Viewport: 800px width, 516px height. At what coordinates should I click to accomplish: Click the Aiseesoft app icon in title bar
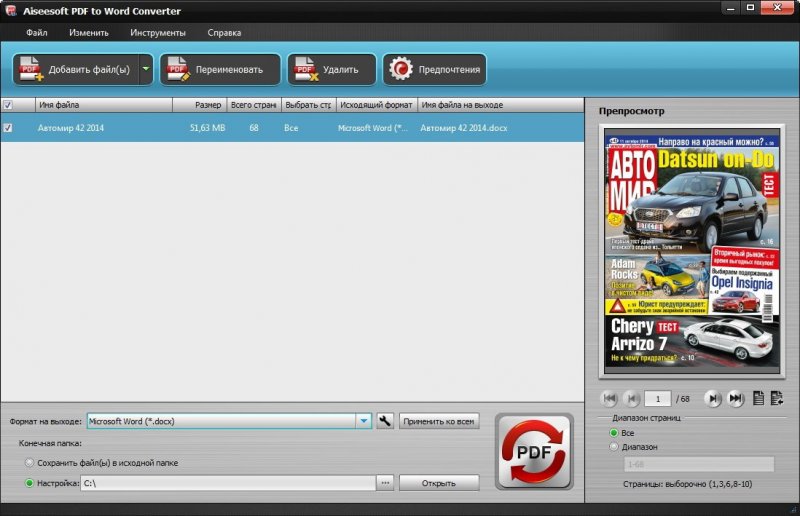coord(11,11)
